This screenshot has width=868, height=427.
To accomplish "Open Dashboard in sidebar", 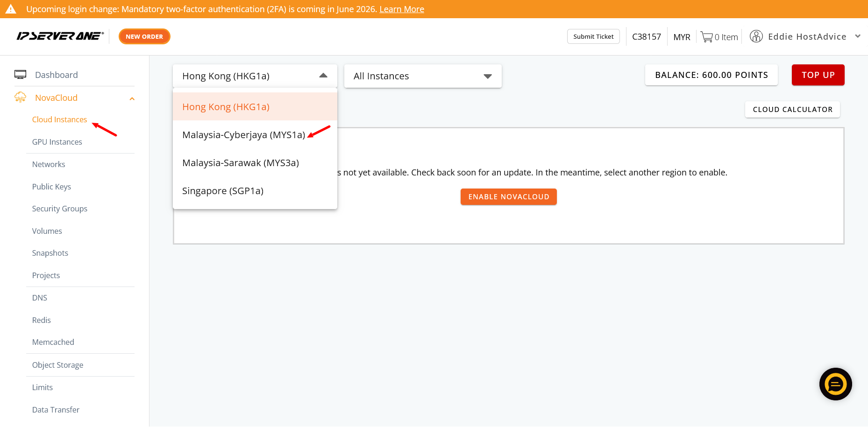I will pyautogui.click(x=57, y=75).
